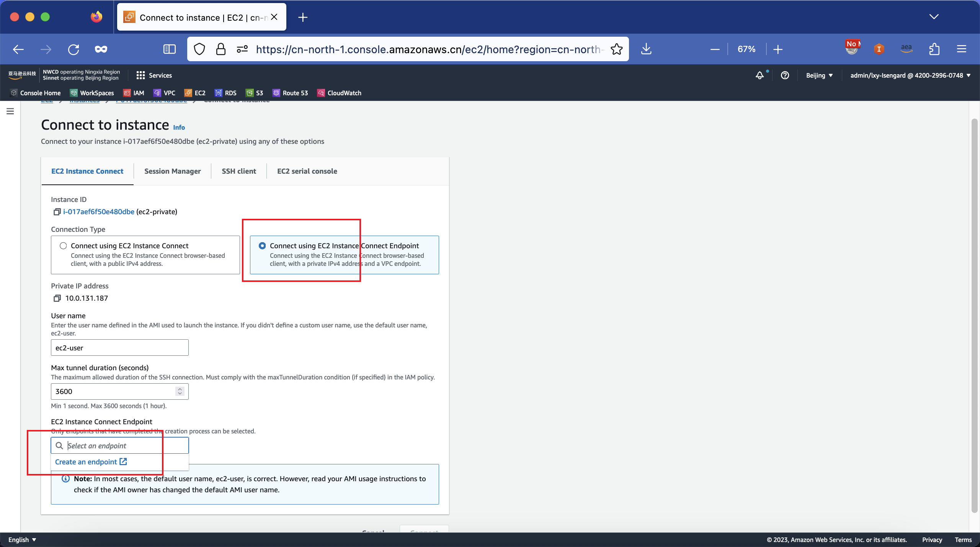980x547 pixels.
Task: Bookmark this page with the star
Action: [x=616, y=49]
